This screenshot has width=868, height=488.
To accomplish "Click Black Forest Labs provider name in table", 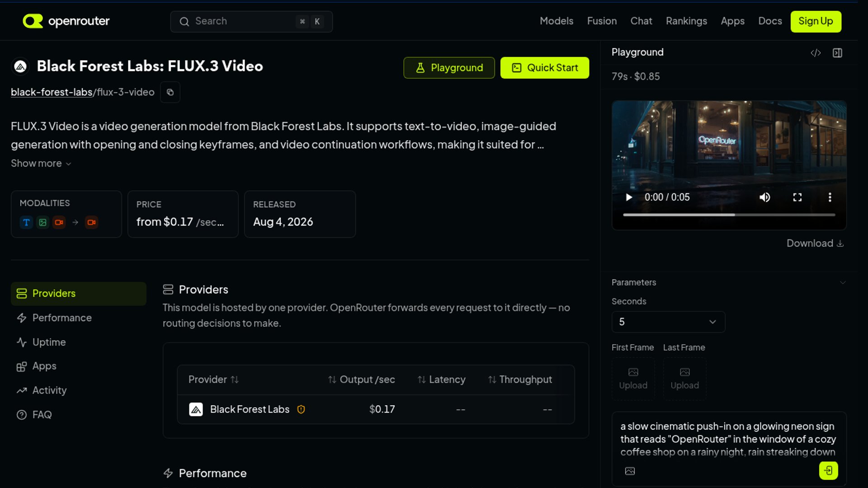I will pos(250,409).
